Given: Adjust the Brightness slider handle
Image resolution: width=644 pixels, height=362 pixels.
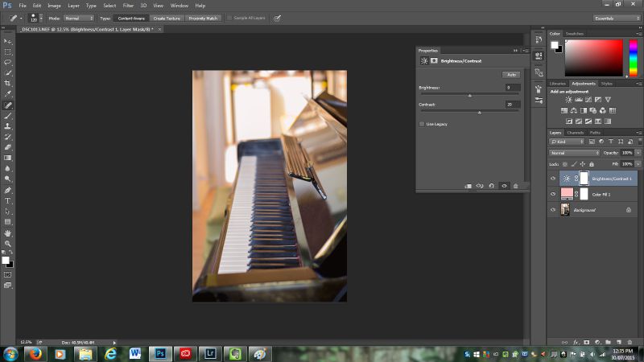Looking at the screenshot, I should coord(470,96).
